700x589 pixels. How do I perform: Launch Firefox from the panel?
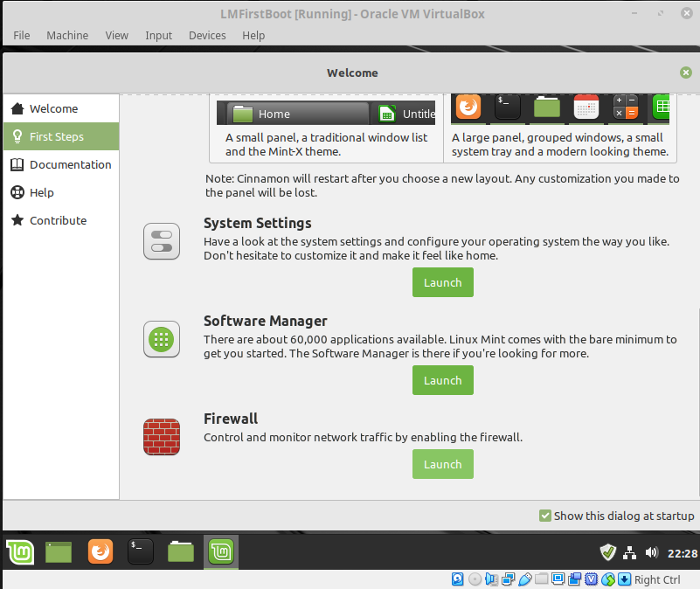pyautogui.click(x=100, y=552)
